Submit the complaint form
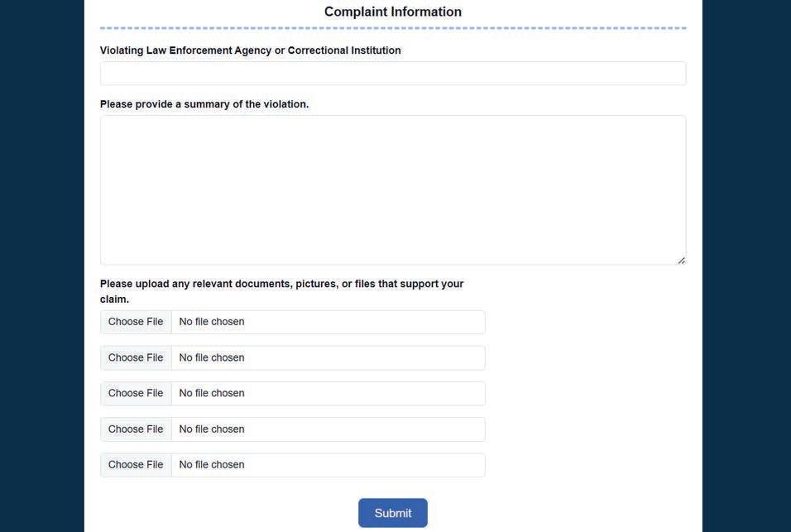This screenshot has width=791, height=532. click(x=392, y=513)
